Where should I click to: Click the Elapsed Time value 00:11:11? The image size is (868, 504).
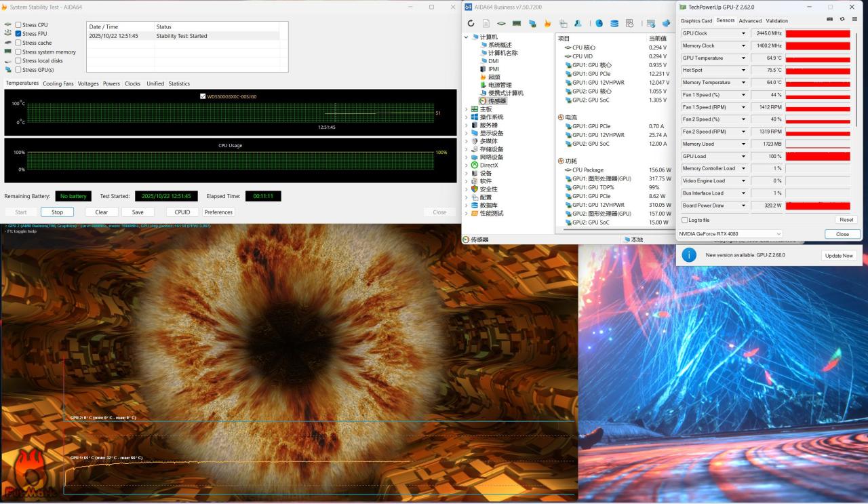263,196
